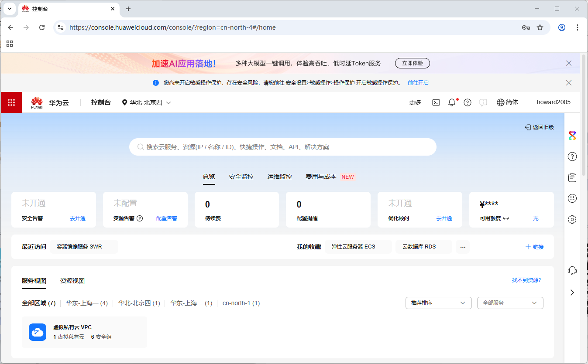588x364 pixels.
Task: Open favorite 弹性云服务器 ECS
Action: coord(358,247)
